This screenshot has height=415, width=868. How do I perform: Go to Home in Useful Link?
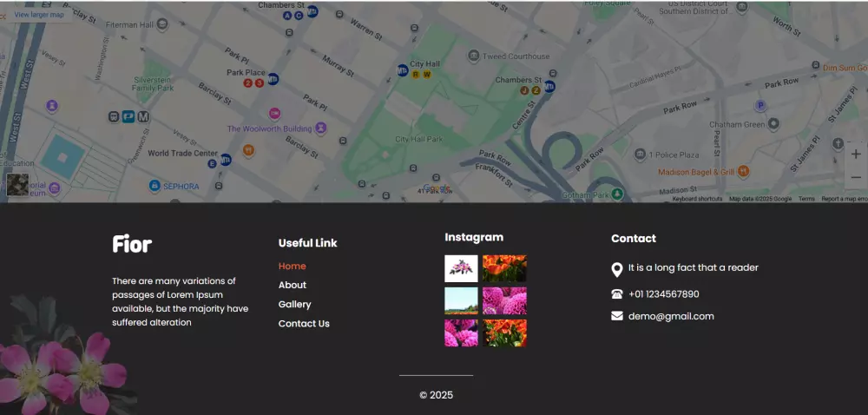pyautogui.click(x=293, y=267)
